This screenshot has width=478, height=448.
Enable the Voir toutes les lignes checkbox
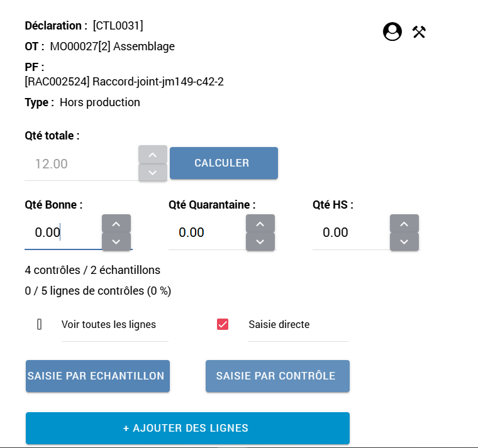click(40, 324)
